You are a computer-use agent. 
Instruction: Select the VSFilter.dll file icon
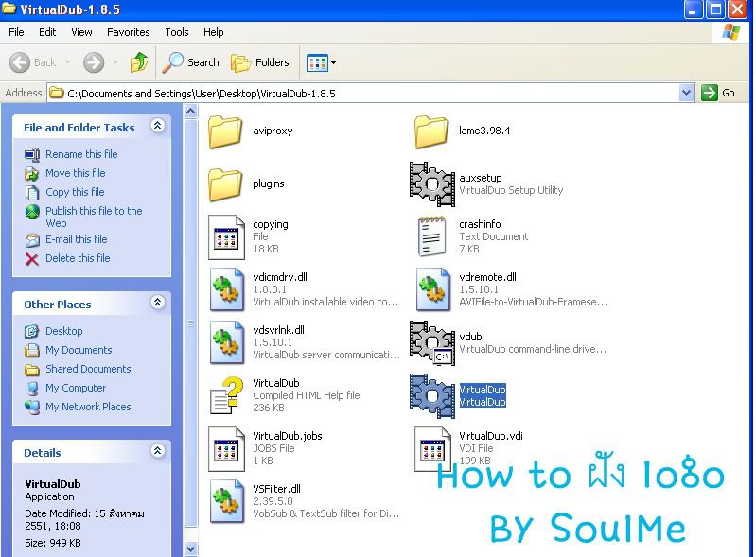(226, 501)
